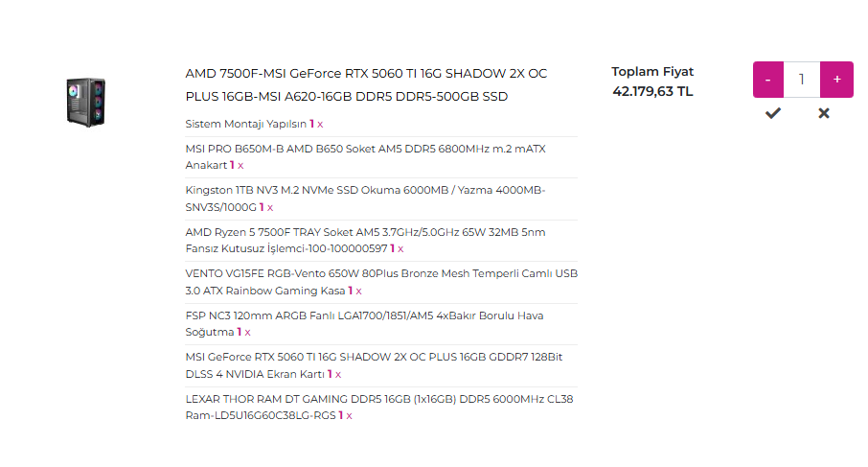Select the LEXAR THOR RAM DT GAMING line
This screenshot has height=467, width=868.
[x=379, y=408]
